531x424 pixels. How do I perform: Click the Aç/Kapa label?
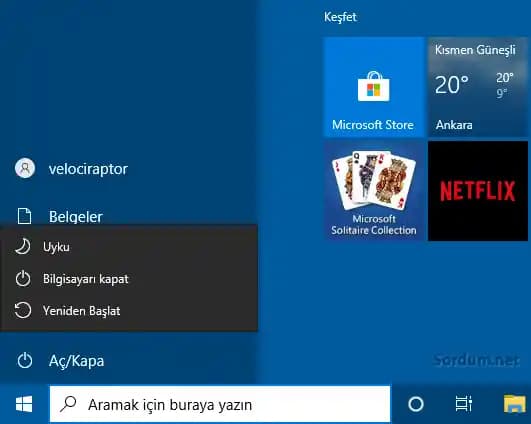coord(77,361)
